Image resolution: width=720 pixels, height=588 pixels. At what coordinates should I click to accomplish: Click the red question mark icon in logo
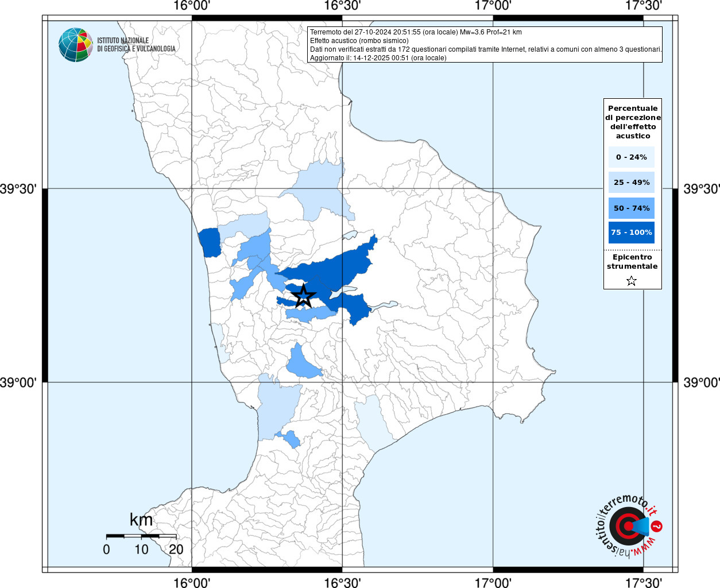click(x=657, y=526)
